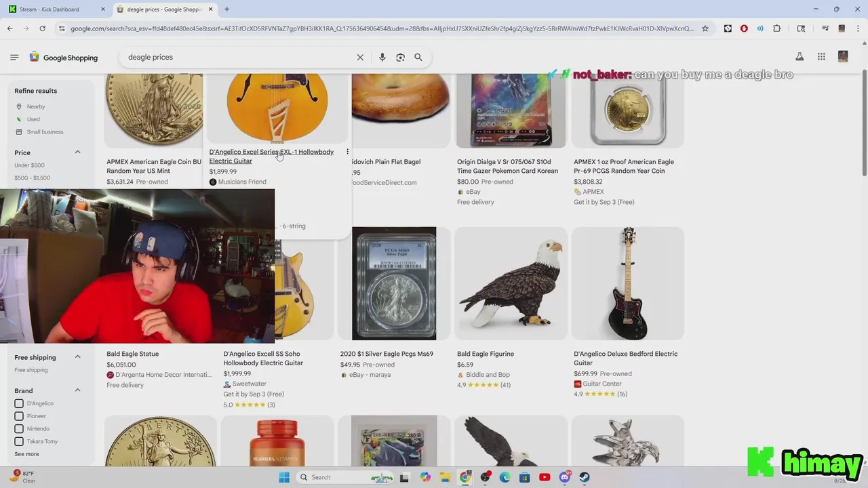Click the search magnifier button
868x488 pixels.
point(418,58)
